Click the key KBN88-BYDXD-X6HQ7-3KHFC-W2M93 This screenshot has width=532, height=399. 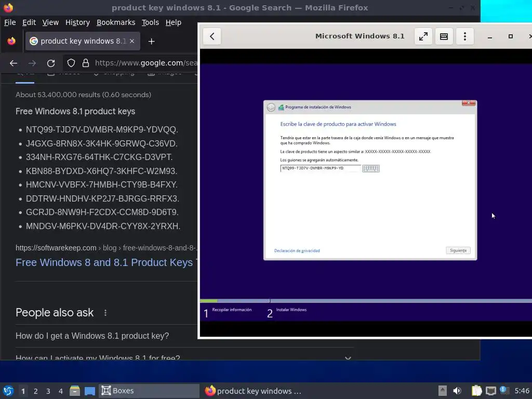[x=101, y=171]
